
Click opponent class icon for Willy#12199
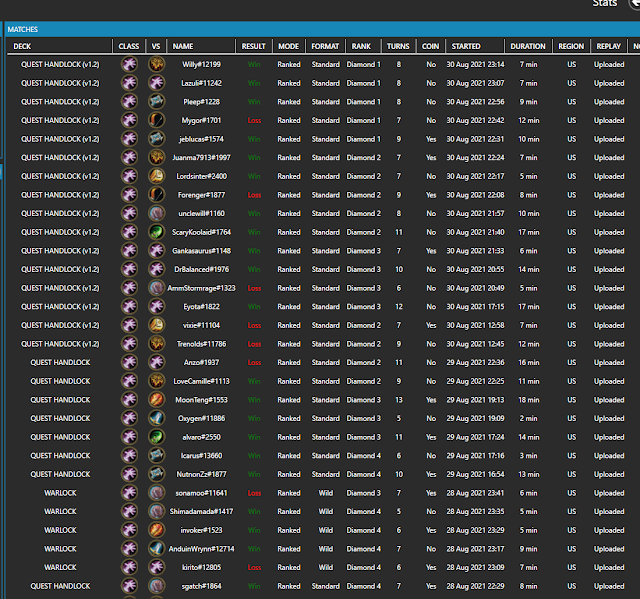(x=156, y=64)
